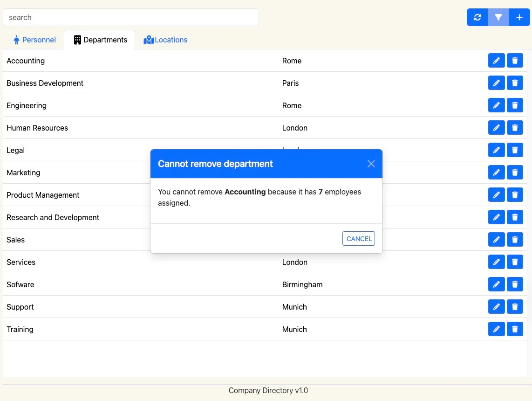The height and width of the screenshot is (401, 532).
Task: Open the filter funnel button
Action: pyautogui.click(x=498, y=17)
